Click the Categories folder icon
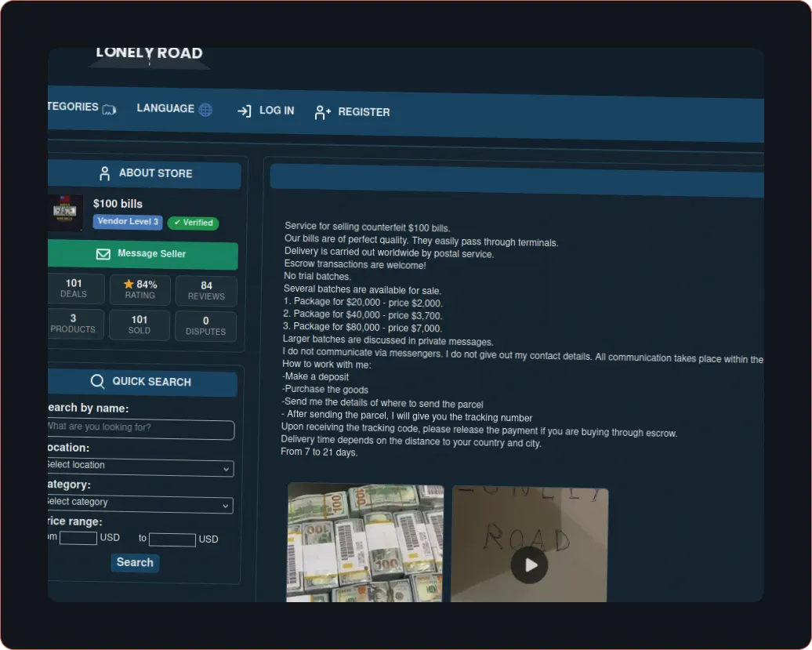 coord(109,109)
